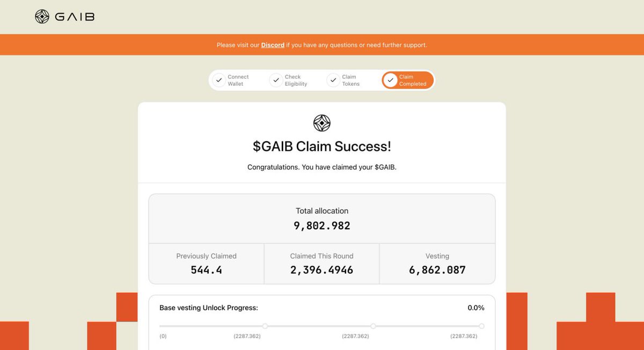Click the Claimed This Round amount cell

point(322,264)
